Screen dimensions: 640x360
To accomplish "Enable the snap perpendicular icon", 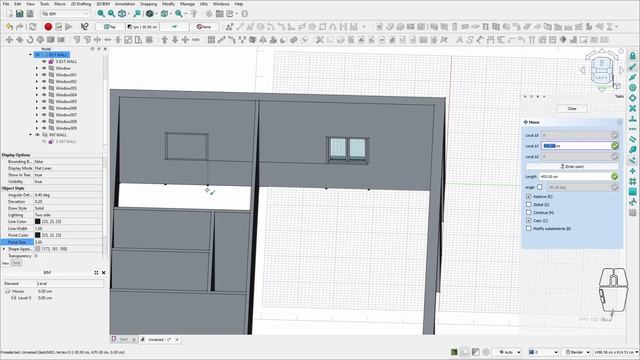I will tap(632, 119).
